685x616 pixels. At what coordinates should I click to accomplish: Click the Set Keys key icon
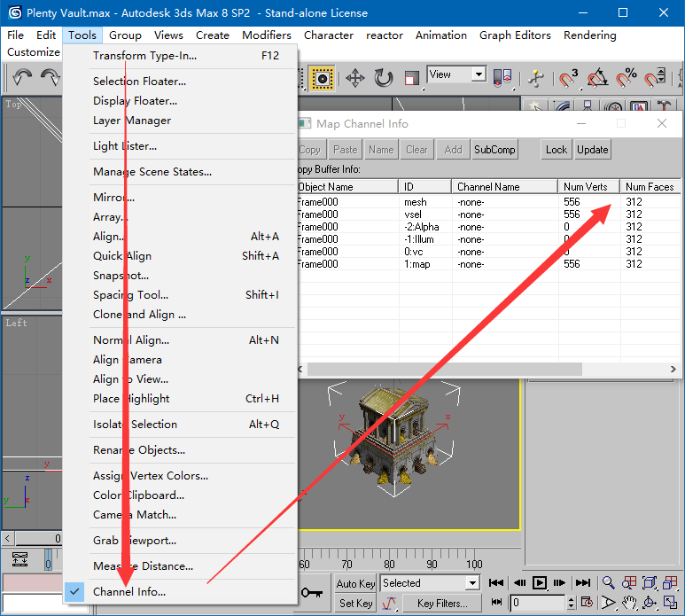(x=312, y=593)
